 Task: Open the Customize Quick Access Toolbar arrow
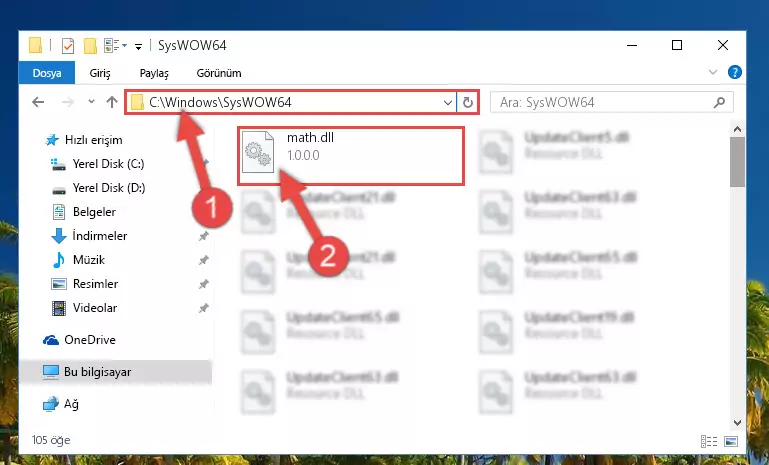(x=139, y=47)
